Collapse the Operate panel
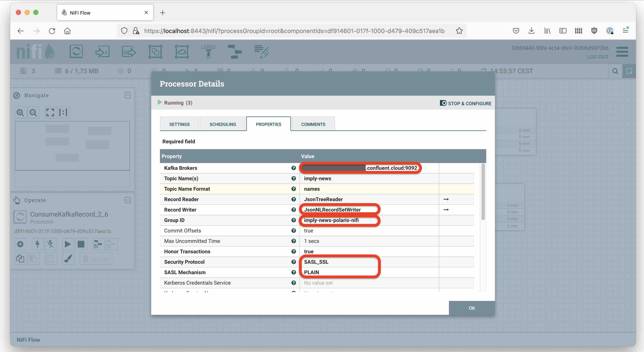This screenshot has height=352, width=644. 128,200
